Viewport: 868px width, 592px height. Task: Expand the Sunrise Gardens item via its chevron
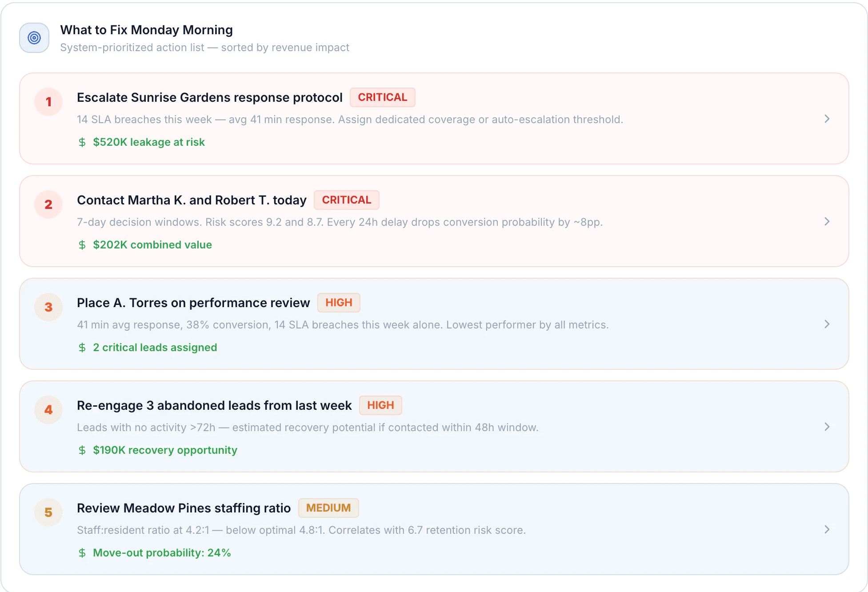coord(827,119)
